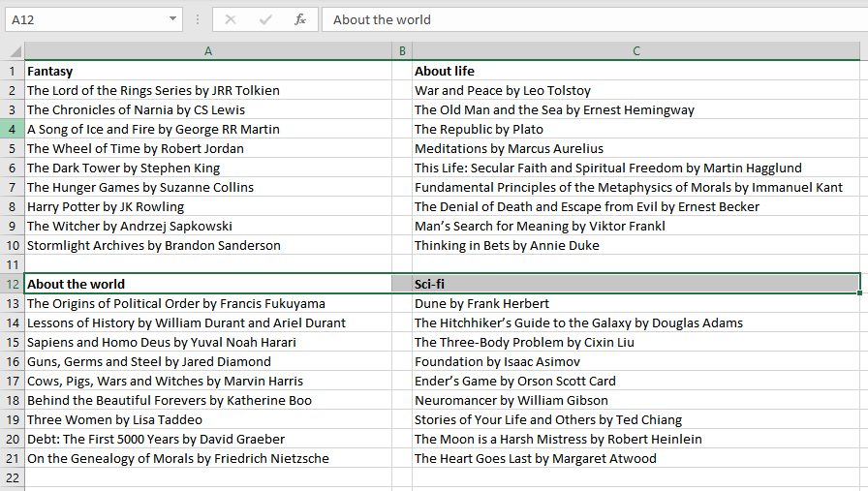Select the War and Peace by Leo Tolstoy cell
This screenshot has height=491, width=868.
[502, 90]
